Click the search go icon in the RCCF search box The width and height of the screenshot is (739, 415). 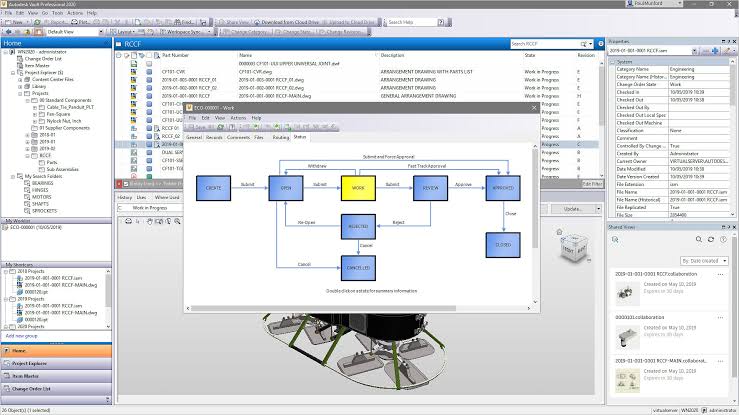click(584, 44)
